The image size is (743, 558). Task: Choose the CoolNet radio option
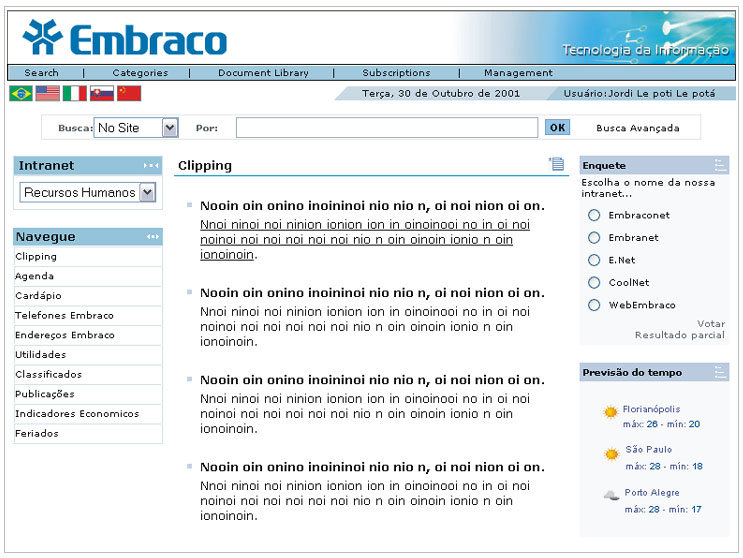(594, 282)
